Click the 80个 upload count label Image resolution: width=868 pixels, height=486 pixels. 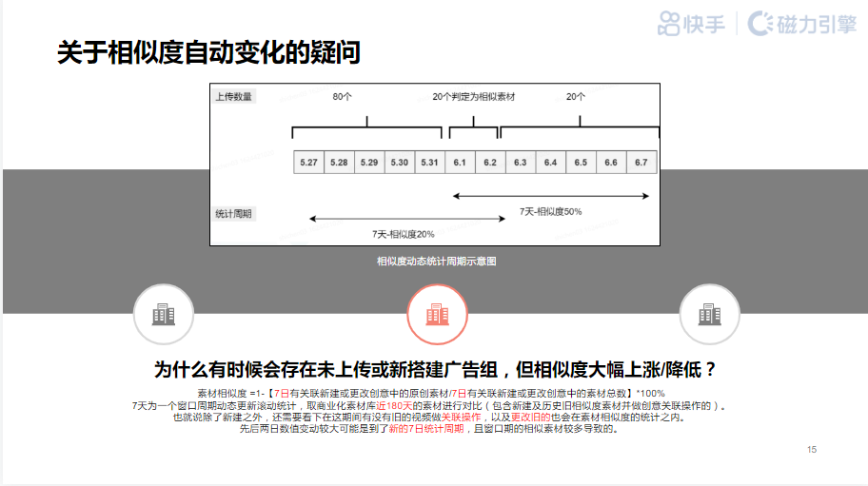(343, 97)
